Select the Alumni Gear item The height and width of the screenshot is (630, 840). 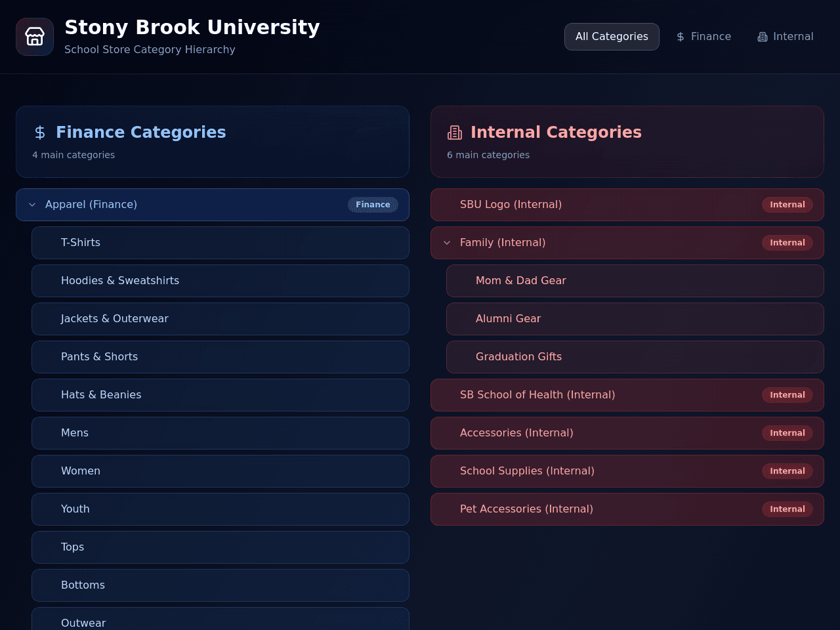pyautogui.click(x=635, y=319)
